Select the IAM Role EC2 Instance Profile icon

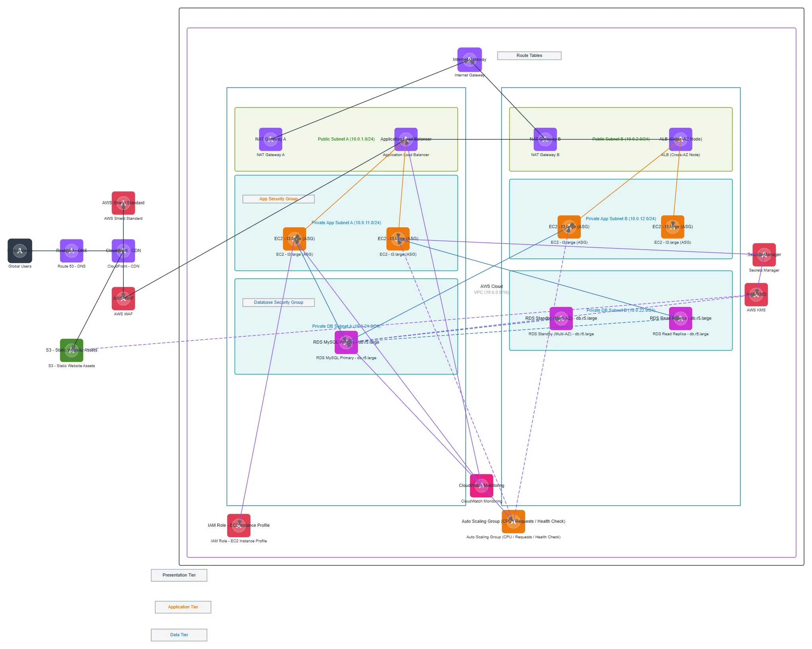[x=239, y=526]
